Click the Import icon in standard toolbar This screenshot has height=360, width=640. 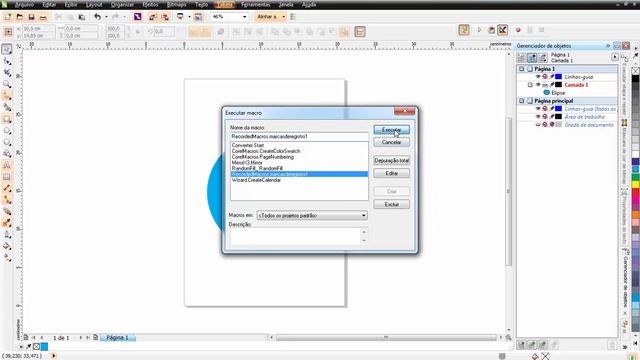(153, 17)
